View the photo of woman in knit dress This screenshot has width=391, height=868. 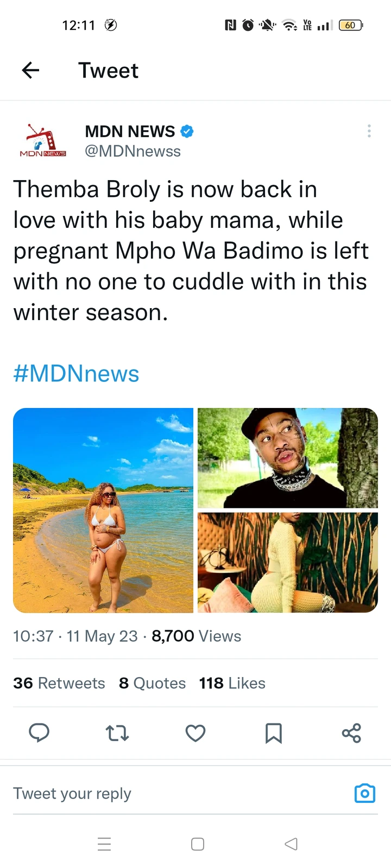pyautogui.click(x=288, y=563)
